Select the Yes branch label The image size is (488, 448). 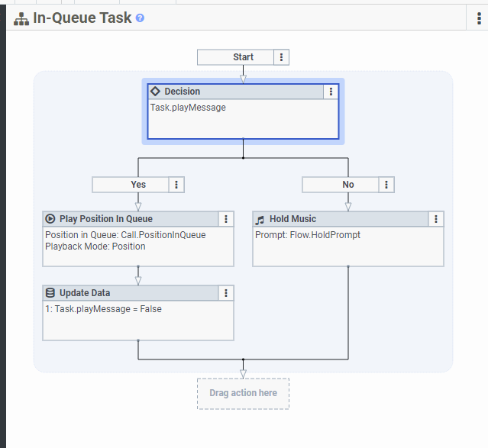pos(138,185)
